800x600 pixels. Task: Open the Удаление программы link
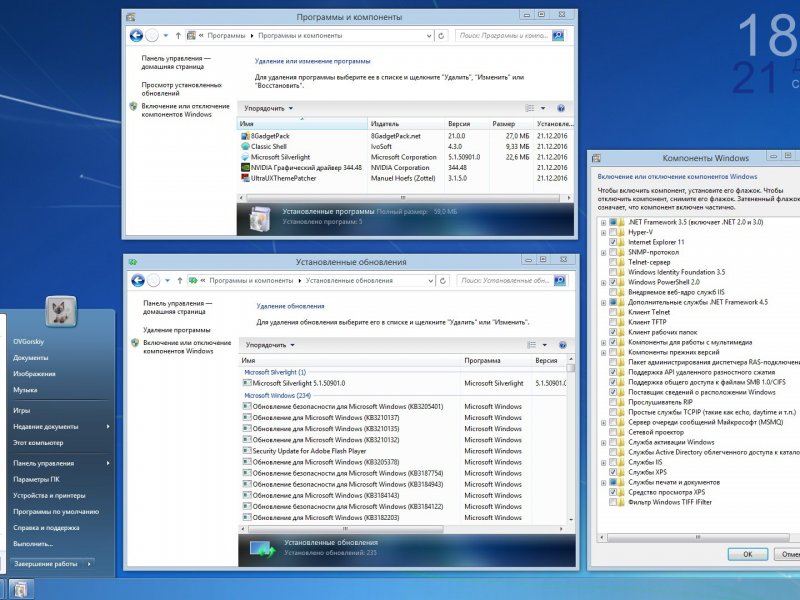coord(177,330)
